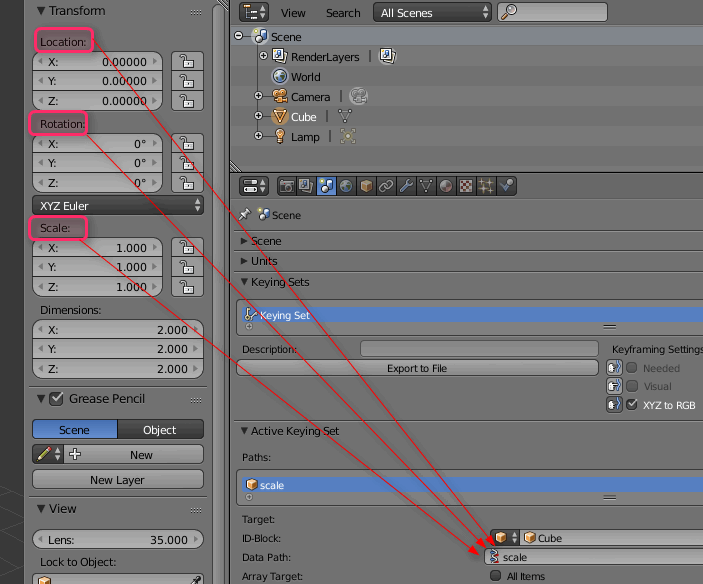This screenshot has height=584, width=703.
Task: Toggle lock on Location Y
Action: pos(187,81)
